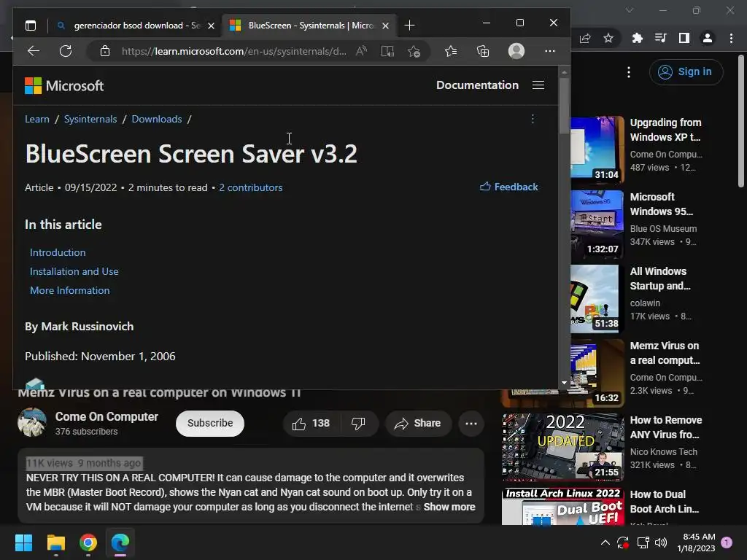Viewport: 747px width, 560px height.
Task: Open Edge Settings and more menu
Action: coord(550,51)
